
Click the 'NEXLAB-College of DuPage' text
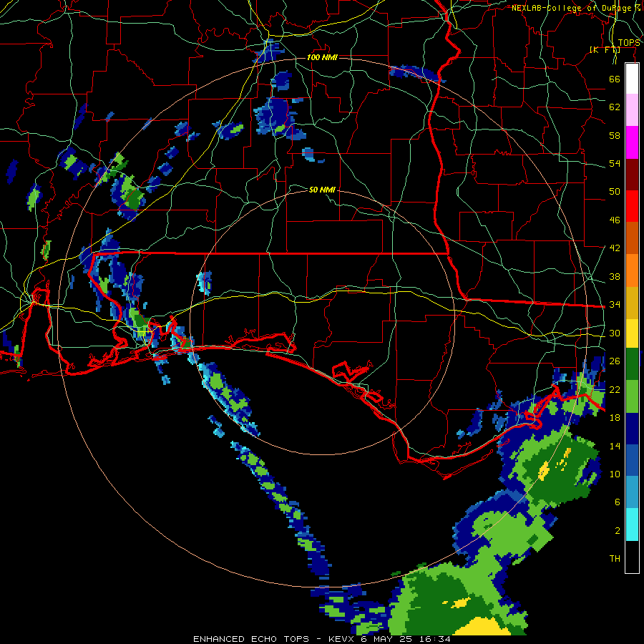pos(572,8)
